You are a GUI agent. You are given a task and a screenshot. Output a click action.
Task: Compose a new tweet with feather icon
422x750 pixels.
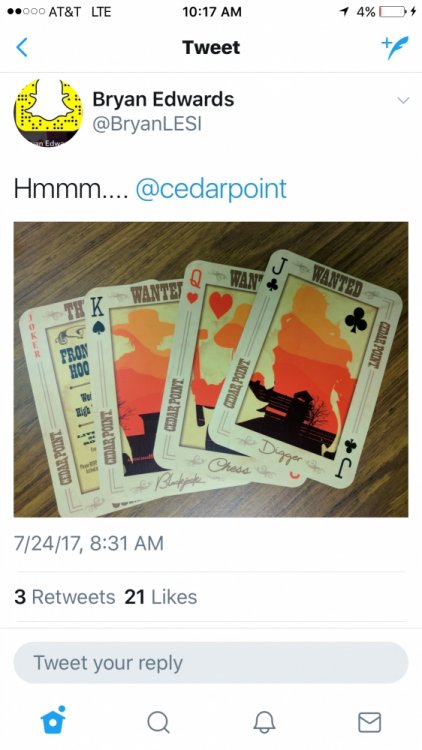pyautogui.click(x=395, y=47)
